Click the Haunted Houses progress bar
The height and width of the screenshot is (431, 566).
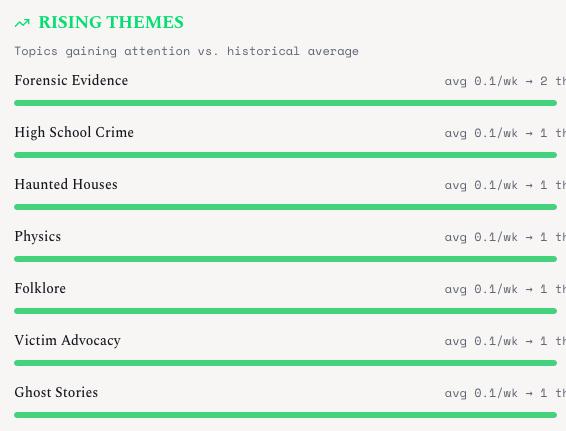tap(286, 207)
